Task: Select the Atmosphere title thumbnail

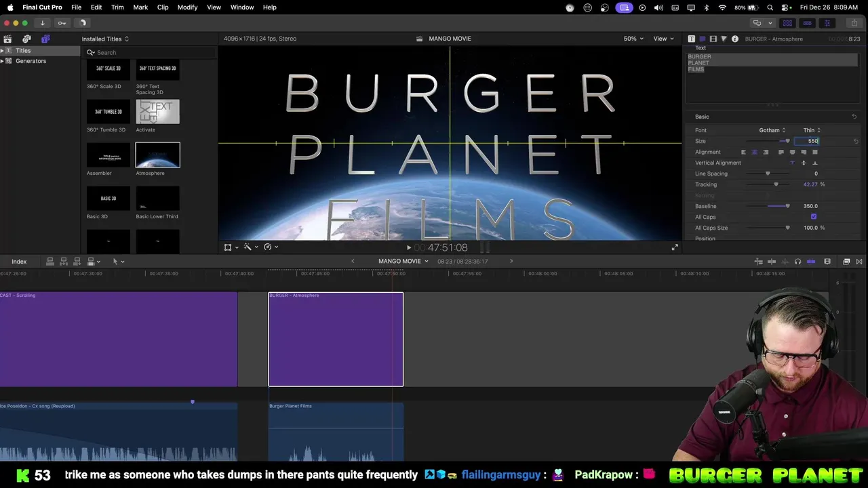Action: (x=158, y=155)
